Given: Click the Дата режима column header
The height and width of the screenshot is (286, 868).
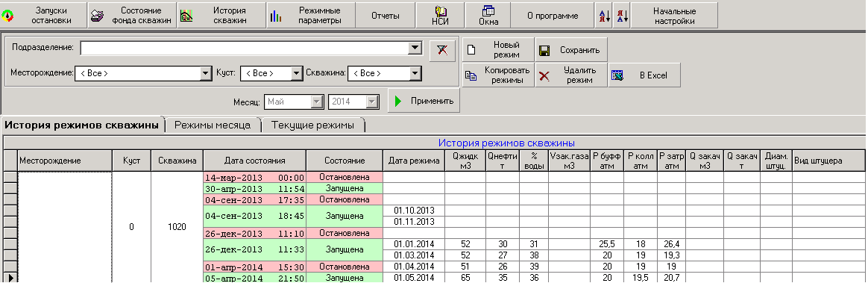Looking at the screenshot, I should pos(414,161).
